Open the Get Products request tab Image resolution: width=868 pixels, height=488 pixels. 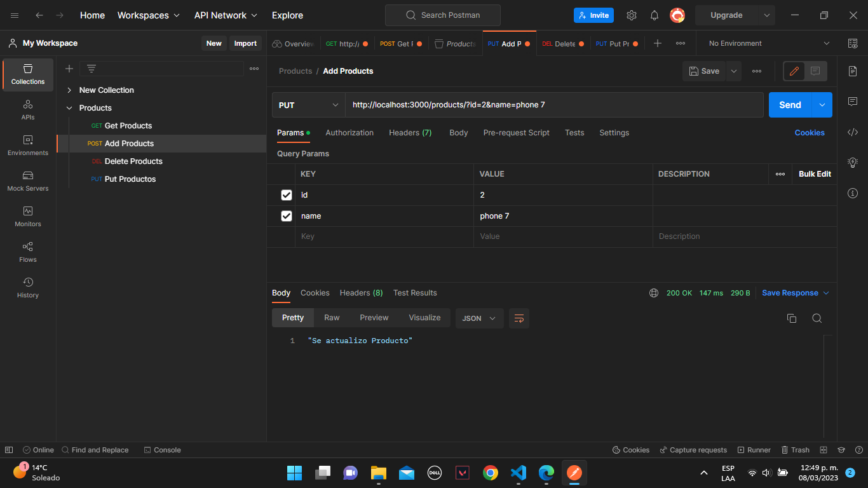pyautogui.click(x=400, y=43)
